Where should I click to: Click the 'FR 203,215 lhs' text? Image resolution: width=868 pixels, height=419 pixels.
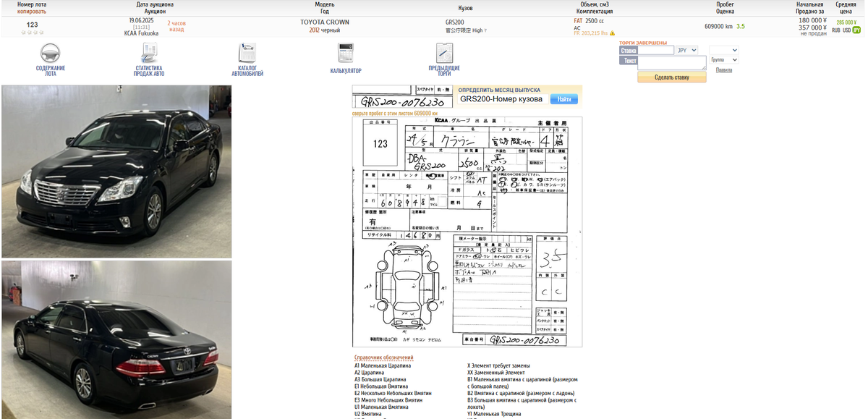591,33
